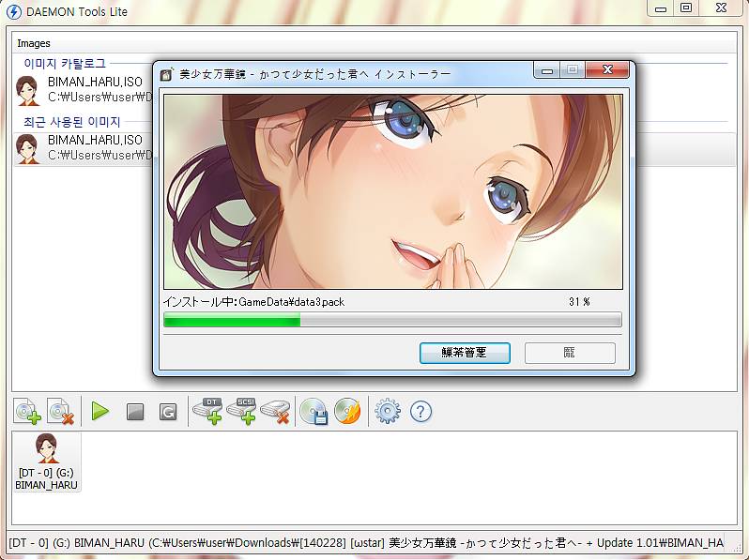Open Help with the question mark icon

coord(420,411)
